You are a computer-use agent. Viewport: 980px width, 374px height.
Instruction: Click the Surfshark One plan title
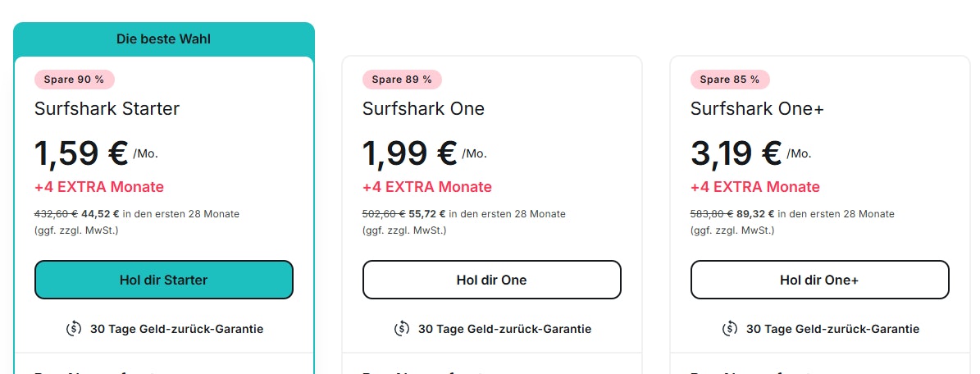(x=423, y=108)
